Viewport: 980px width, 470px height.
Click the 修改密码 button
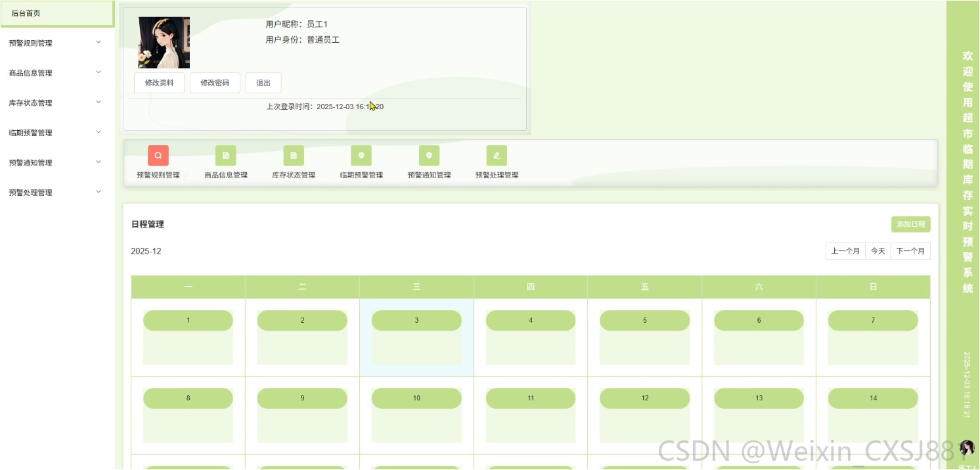(x=215, y=83)
